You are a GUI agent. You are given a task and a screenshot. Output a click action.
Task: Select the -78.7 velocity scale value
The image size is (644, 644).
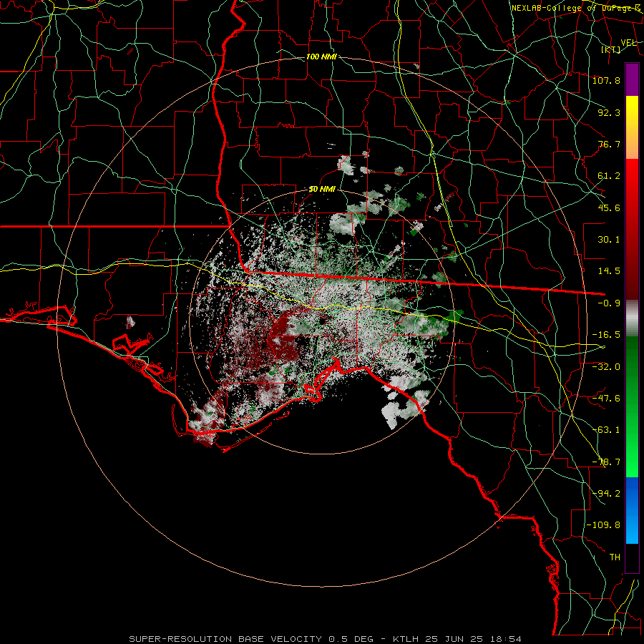606,462
